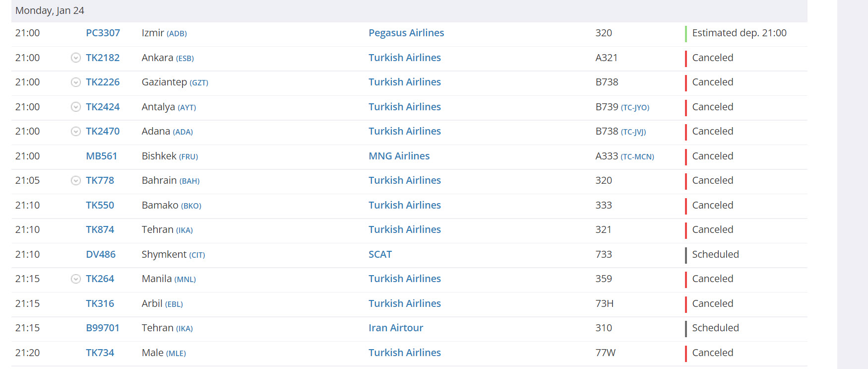Open aircraft registration TC-JYO
Image resolution: width=868 pixels, height=369 pixels.
coord(635,108)
